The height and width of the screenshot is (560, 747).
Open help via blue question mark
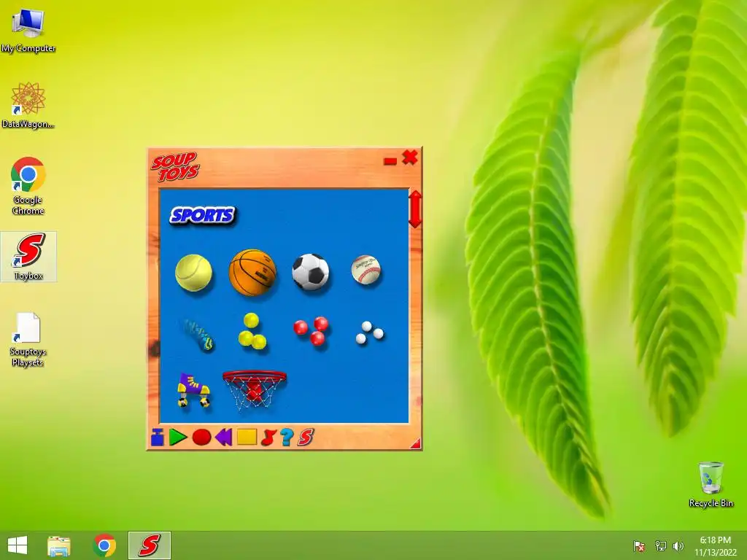286,437
